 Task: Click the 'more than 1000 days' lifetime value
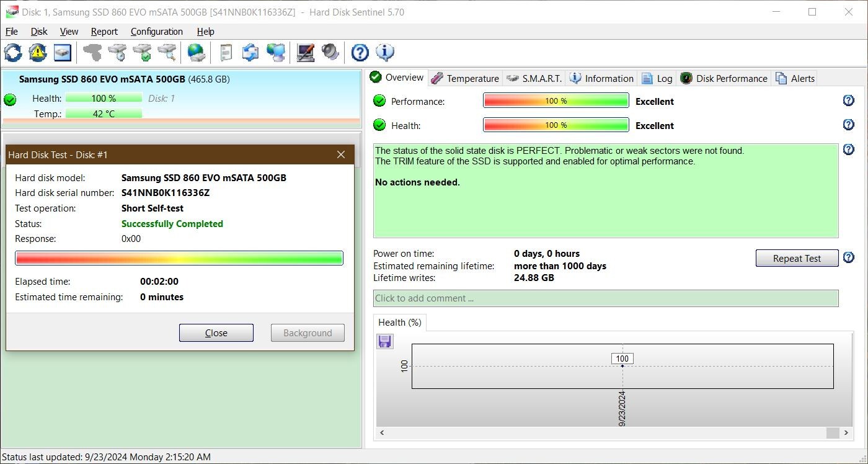pyautogui.click(x=560, y=266)
